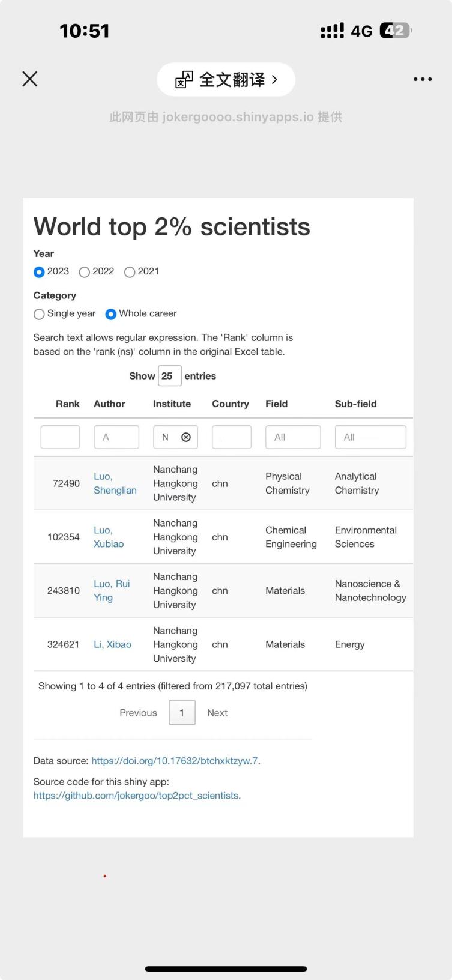Open the GitHub source code link
Screen dimensions: 452x980
(136, 796)
